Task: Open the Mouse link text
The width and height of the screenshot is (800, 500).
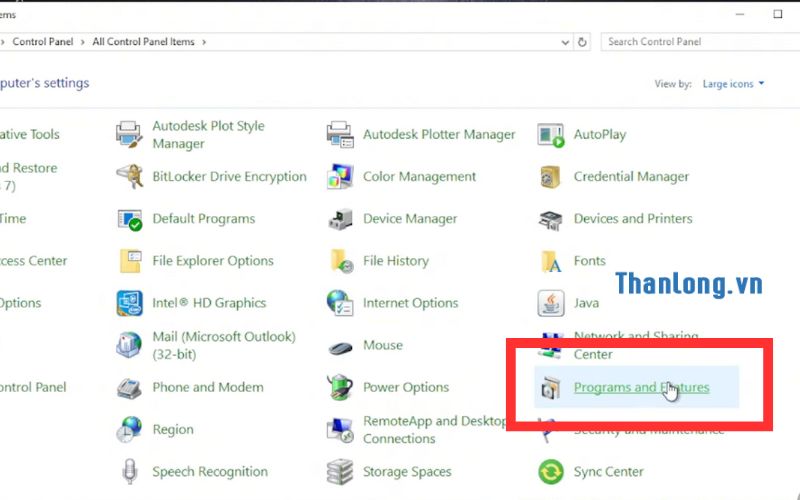Action: pyautogui.click(x=383, y=345)
